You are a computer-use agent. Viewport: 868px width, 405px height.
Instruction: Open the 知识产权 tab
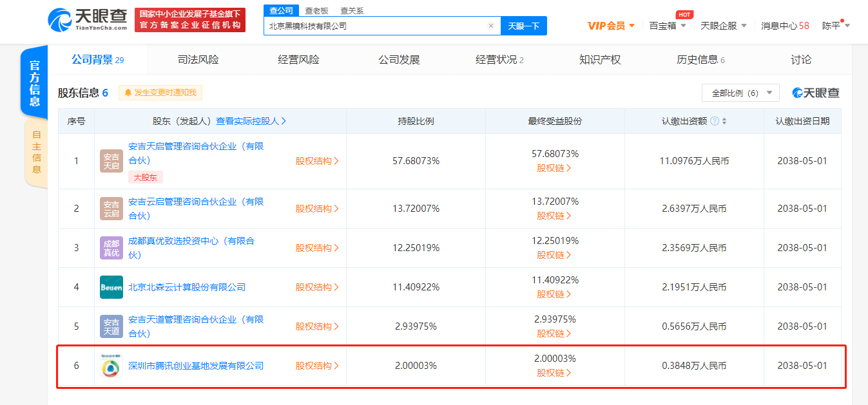click(x=600, y=60)
